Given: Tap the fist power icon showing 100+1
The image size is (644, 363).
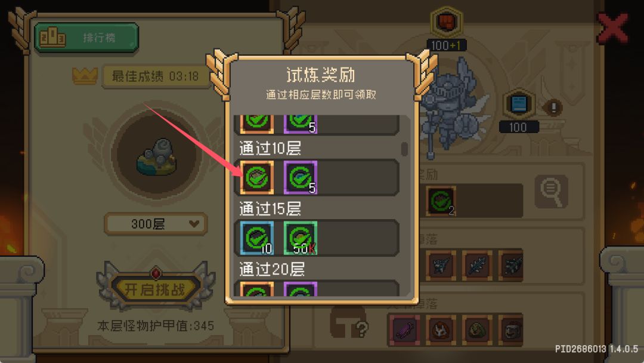Looking at the screenshot, I should pos(447,23).
